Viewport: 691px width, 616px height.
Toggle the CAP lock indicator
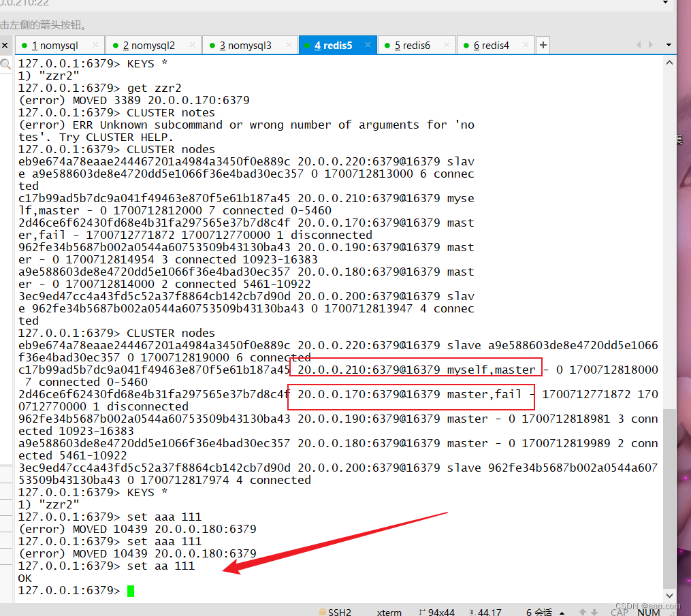pyautogui.click(x=619, y=611)
